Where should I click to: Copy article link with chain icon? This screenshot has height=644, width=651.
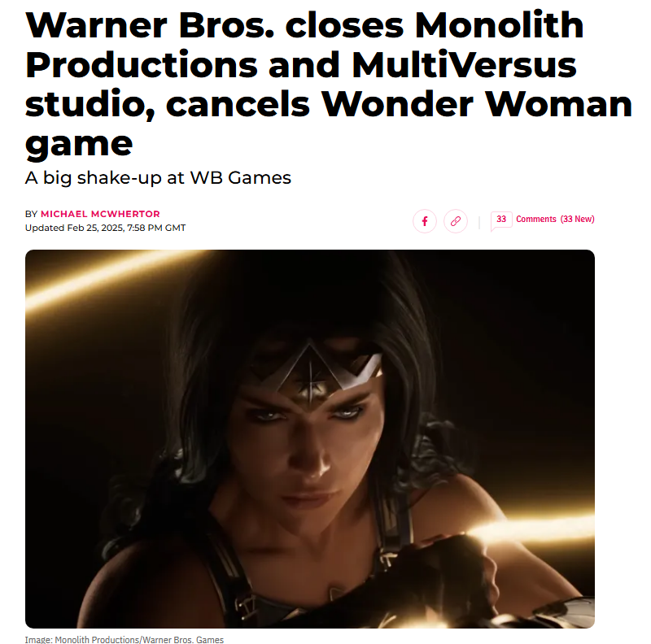click(456, 221)
